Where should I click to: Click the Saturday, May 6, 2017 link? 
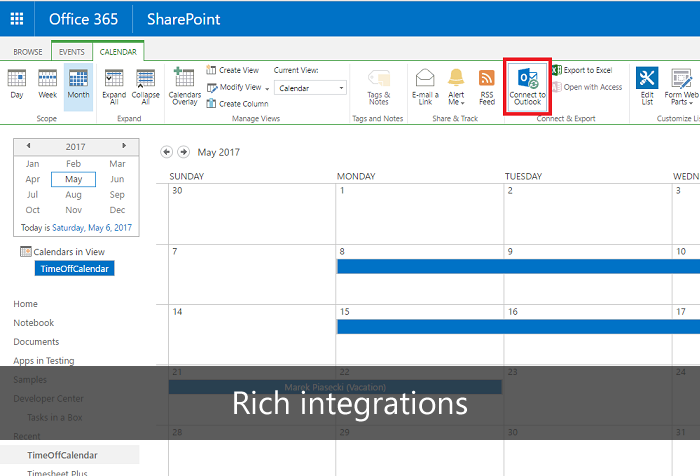92,228
